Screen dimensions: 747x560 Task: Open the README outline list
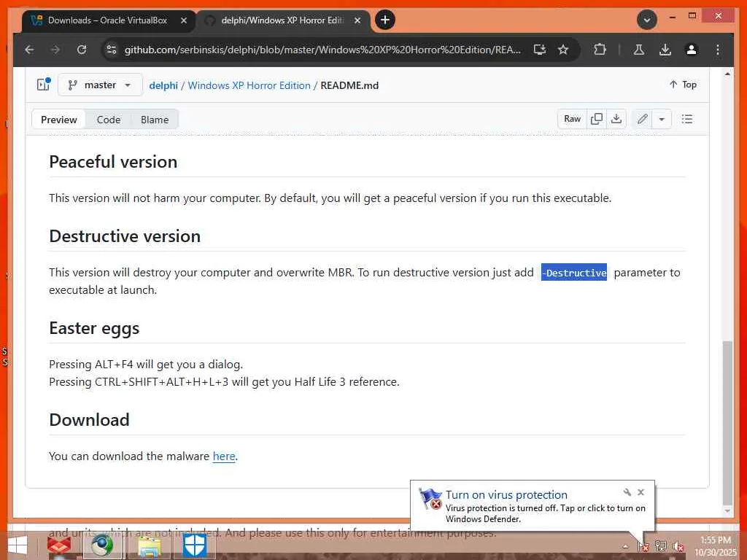pyautogui.click(x=686, y=119)
